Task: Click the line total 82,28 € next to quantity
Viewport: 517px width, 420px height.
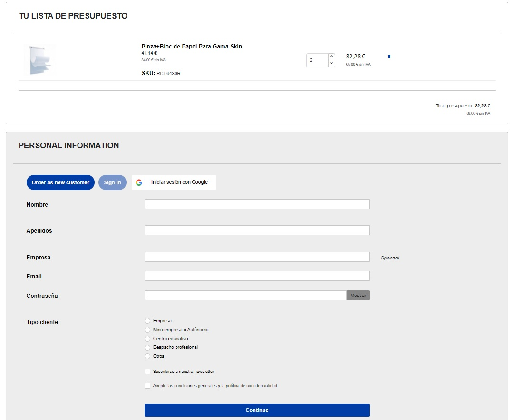Action: (355, 57)
